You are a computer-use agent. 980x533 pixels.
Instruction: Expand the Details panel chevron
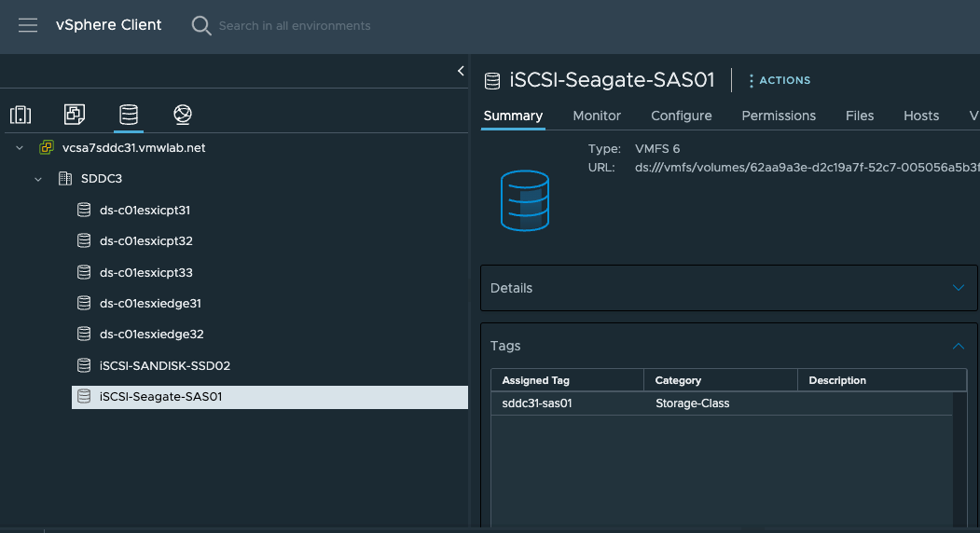point(959,287)
